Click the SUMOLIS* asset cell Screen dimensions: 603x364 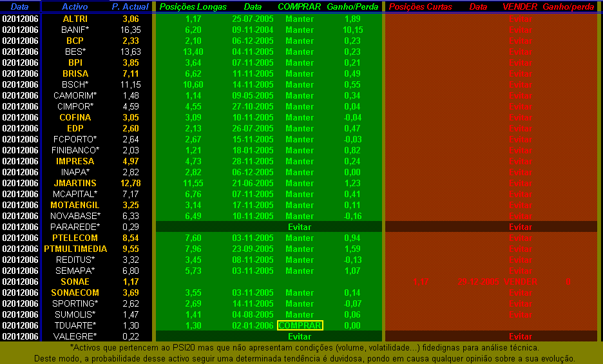tap(75, 315)
